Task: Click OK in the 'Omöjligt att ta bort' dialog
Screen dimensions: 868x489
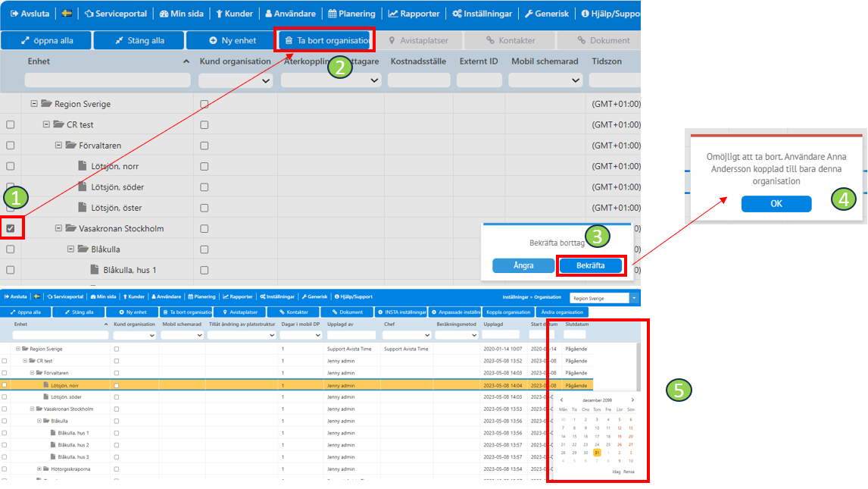Action: click(x=776, y=204)
